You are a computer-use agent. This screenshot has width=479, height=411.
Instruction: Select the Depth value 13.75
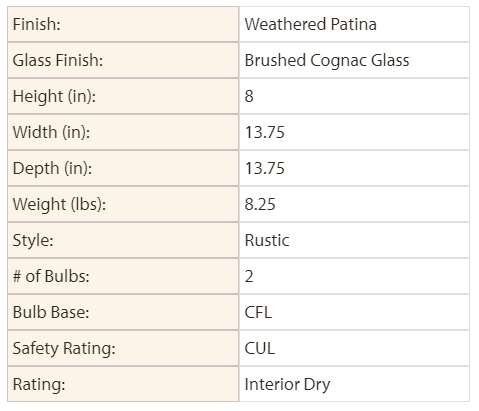265,168
